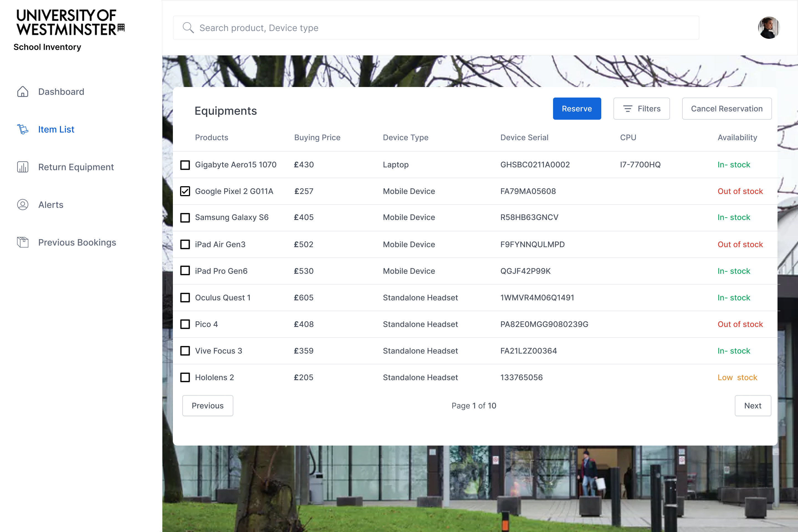Click the Gigabyte Aero15 1070 product name
Screen dimensions: 798x532
pos(236,165)
